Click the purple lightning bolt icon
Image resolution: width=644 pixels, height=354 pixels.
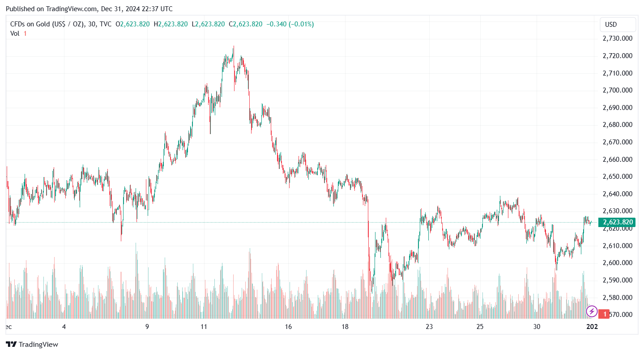(x=592, y=311)
